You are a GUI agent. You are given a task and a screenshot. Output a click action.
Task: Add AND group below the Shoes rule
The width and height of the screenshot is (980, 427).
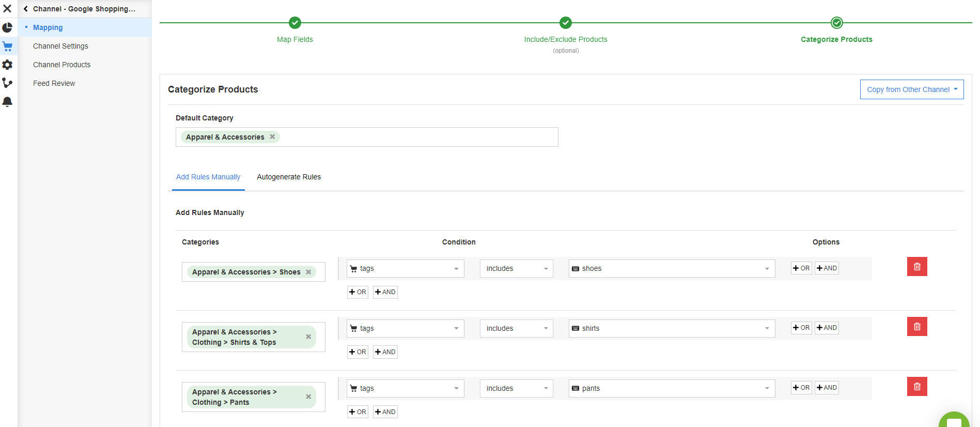[385, 292]
